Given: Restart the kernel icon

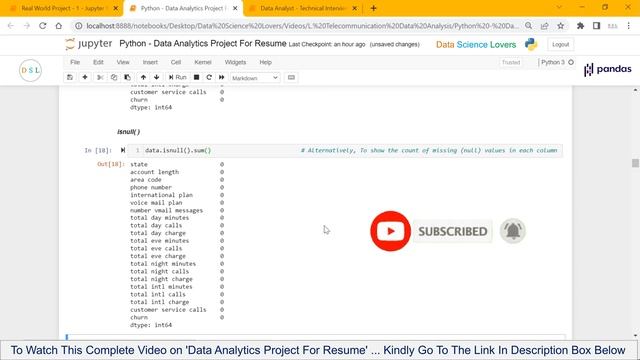Looking at the screenshot, I should 209,77.
